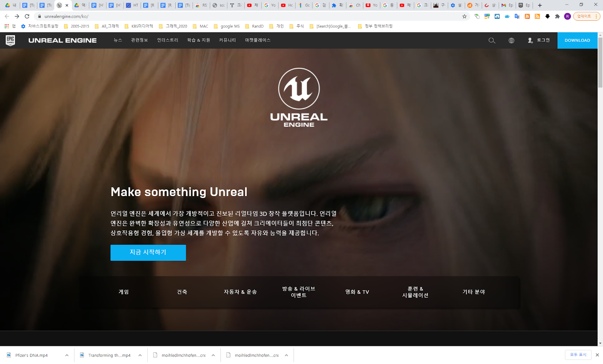
Task: Open the 마켓플레이스 nav item
Action: (x=258, y=40)
